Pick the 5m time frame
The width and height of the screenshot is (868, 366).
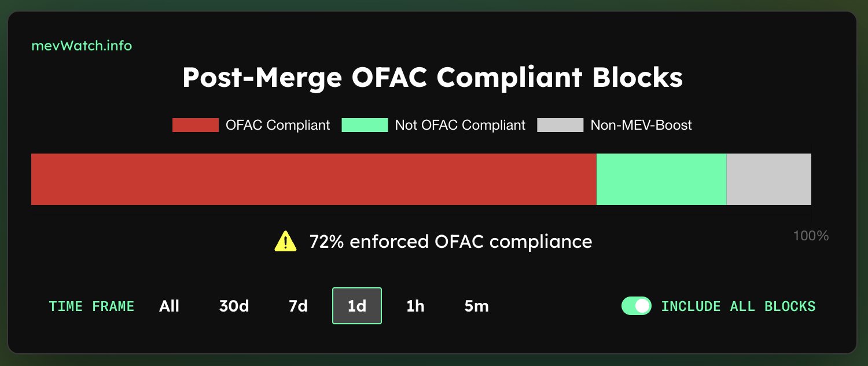476,306
